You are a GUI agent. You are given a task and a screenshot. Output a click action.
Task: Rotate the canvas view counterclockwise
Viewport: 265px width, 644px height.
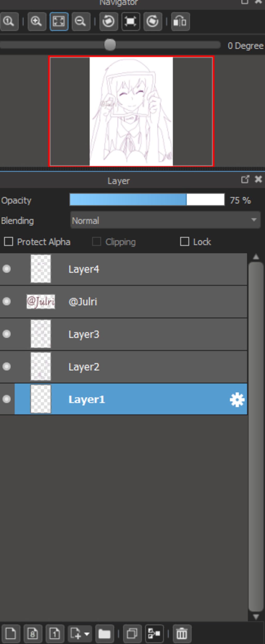[108, 21]
